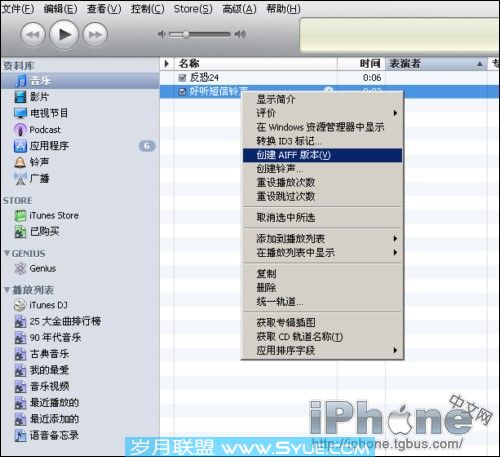Uncheck the 反恐24 song checkbox

click(182, 78)
